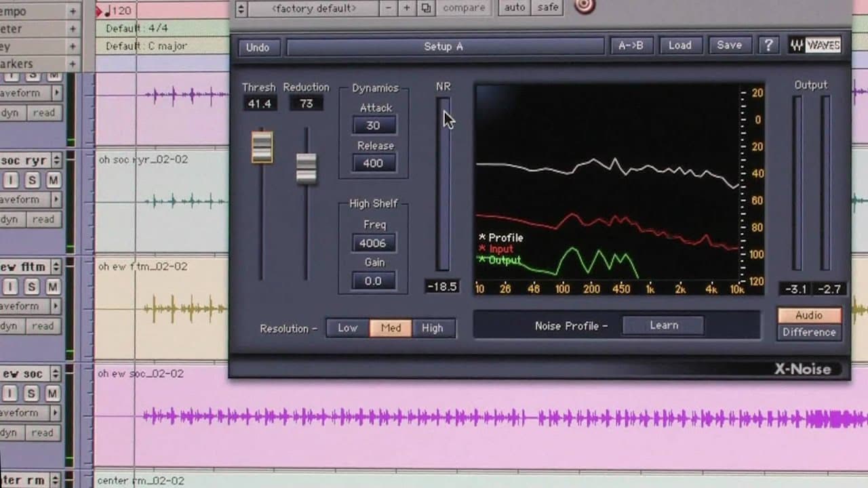The image size is (868, 488).
Task: Grab the Thresh slider handle
Action: (262, 146)
